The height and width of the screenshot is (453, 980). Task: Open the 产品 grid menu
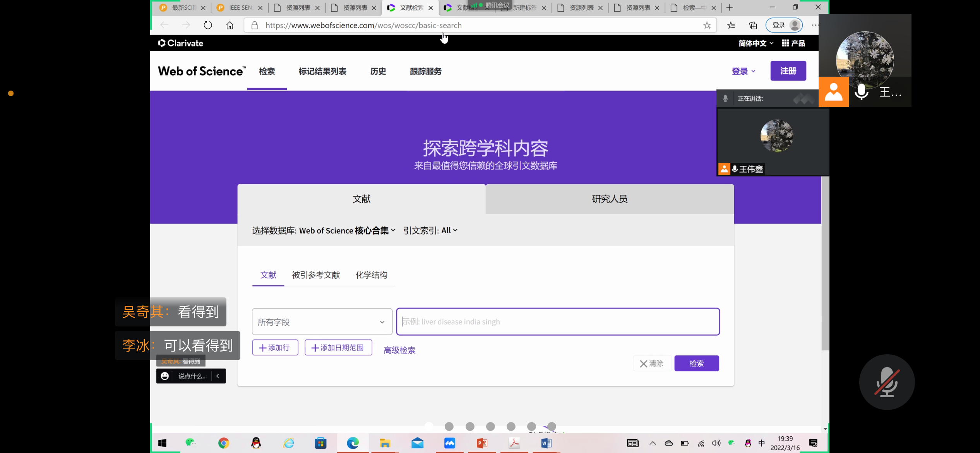tap(793, 43)
